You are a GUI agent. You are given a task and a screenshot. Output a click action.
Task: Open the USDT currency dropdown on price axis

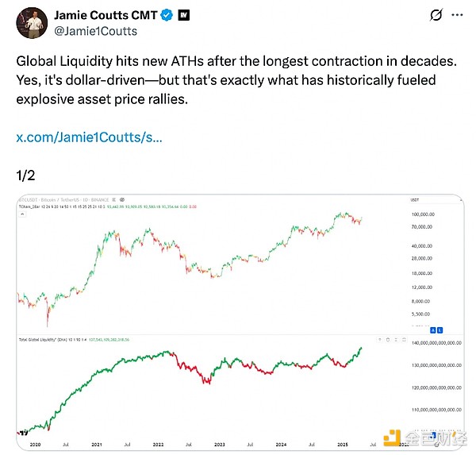pos(414,199)
